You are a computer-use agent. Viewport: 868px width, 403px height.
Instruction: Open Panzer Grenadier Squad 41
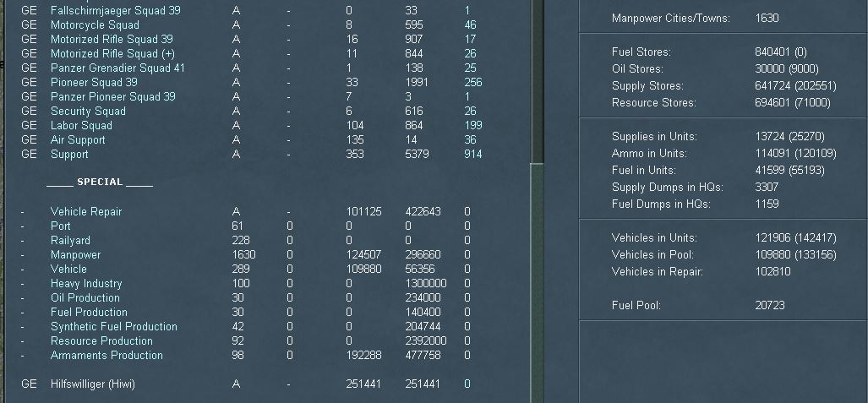tap(117, 68)
